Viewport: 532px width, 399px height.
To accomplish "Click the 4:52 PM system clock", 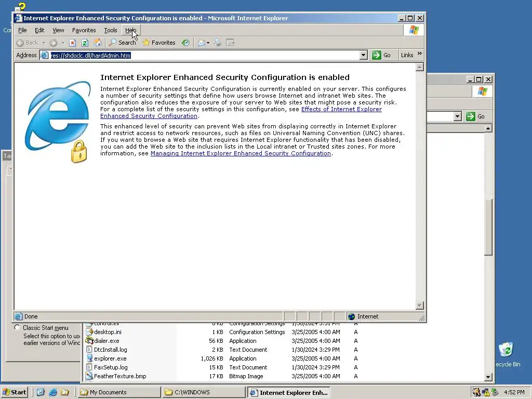I will pos(514,392).
